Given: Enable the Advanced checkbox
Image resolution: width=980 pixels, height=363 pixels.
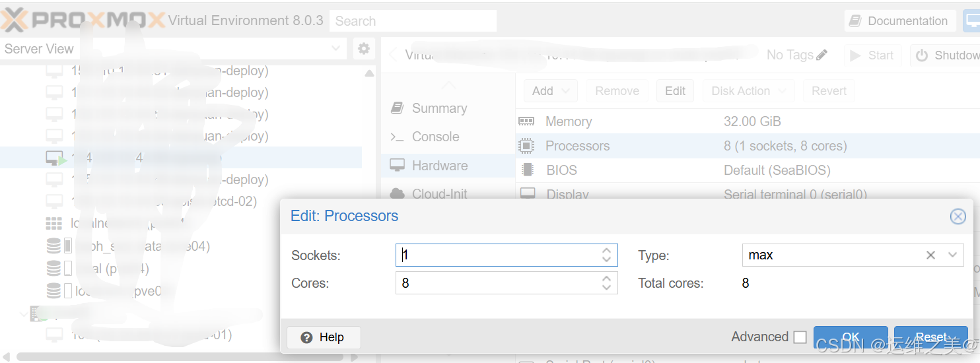Looking at the screenshot, I should point(800,337).
